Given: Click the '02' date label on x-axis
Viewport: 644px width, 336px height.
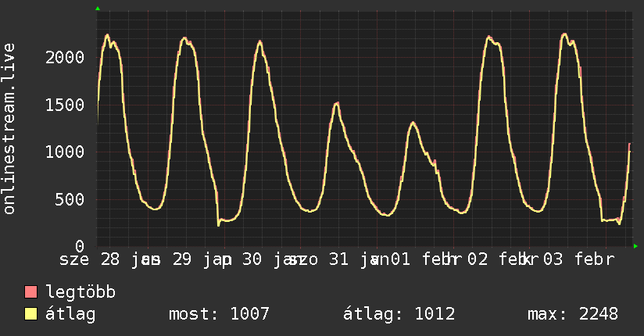Looking at the screenshot, I should tap(478, 259).
